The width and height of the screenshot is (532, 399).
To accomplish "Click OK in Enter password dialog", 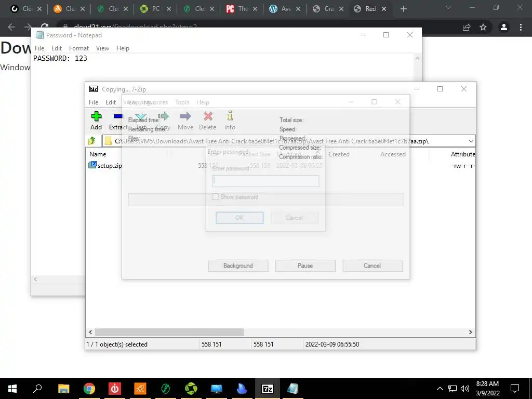I will tap(240, 218).
